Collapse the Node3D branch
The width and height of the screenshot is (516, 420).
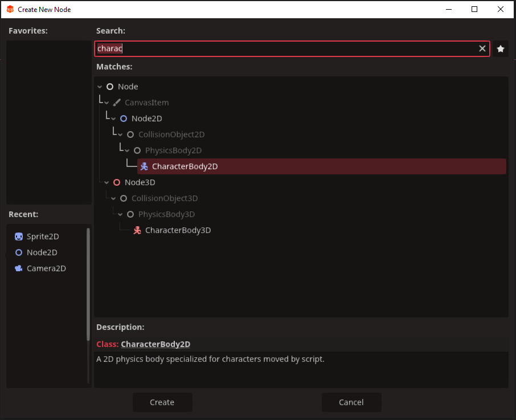[x=107, y=183]
